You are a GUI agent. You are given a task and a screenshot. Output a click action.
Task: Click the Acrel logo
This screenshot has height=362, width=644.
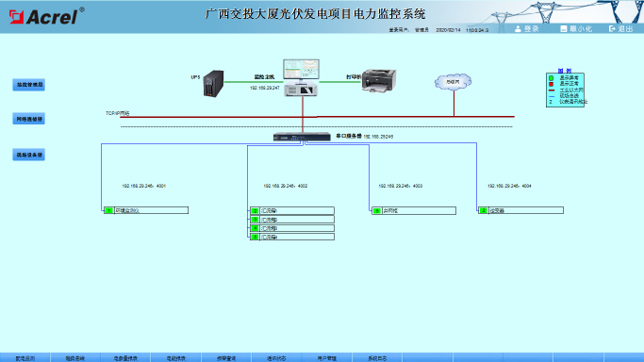(x=46, y=16)
